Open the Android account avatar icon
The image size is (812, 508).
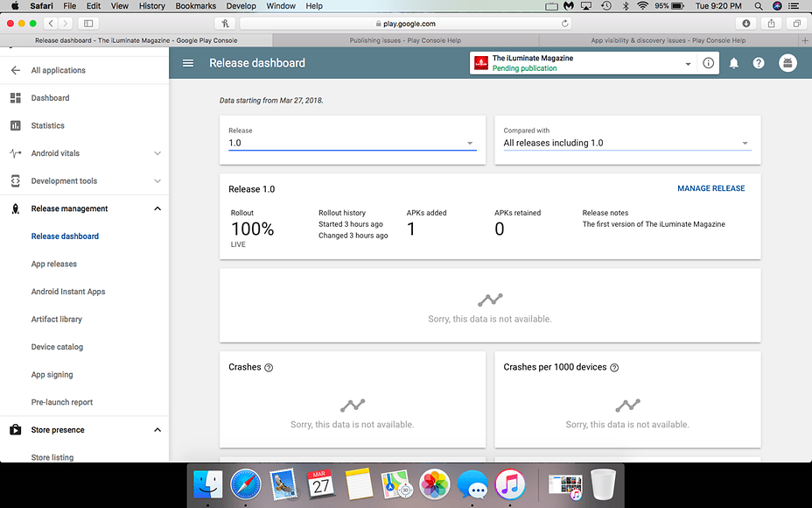[x=787, y=63]
